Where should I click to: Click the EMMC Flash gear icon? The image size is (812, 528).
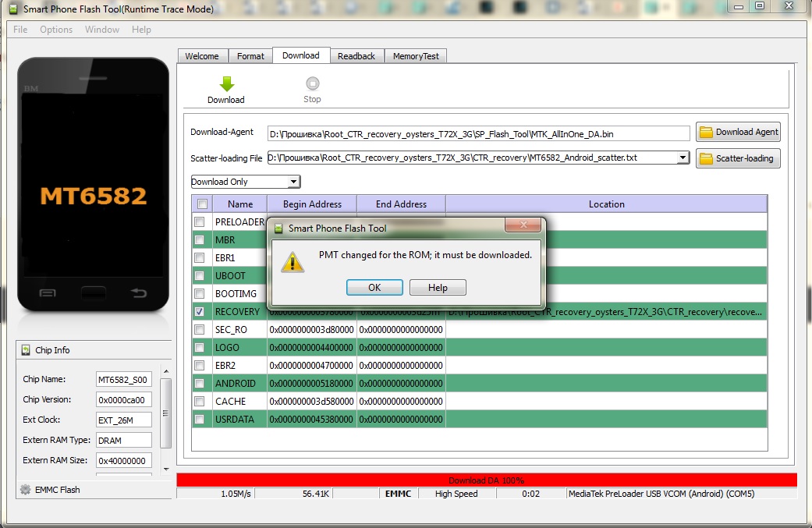[25, 490]
